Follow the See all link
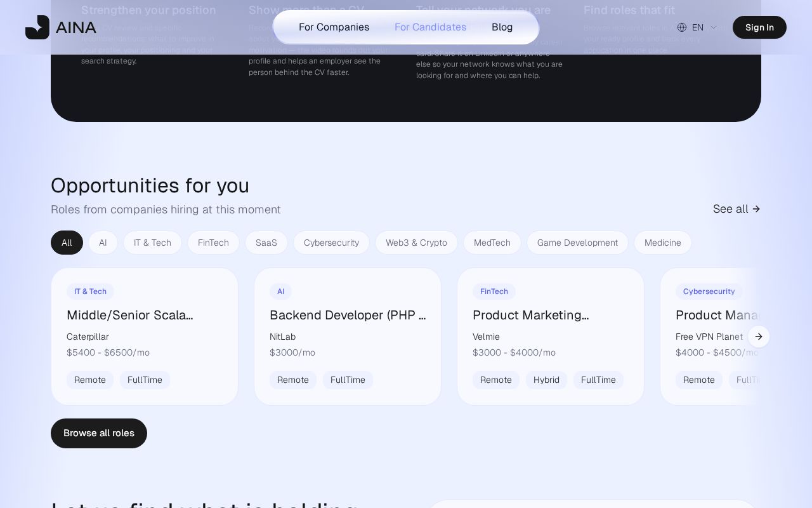Image resolution: width=812 pixels, height=508 pixels. tap(737, 209)
